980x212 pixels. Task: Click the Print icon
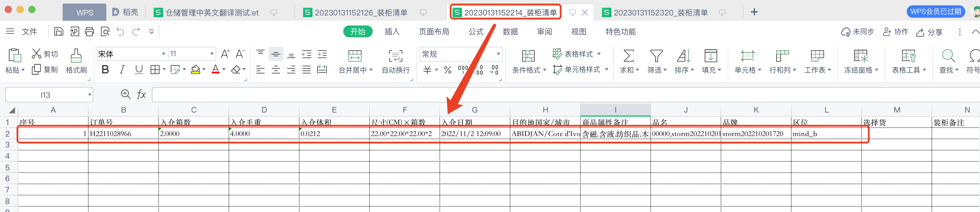pyautogui.click(x=89, y=32)
